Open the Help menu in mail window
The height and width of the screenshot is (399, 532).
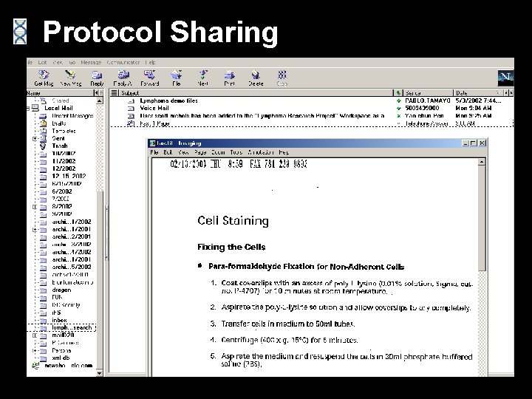[x=150, y=62]
